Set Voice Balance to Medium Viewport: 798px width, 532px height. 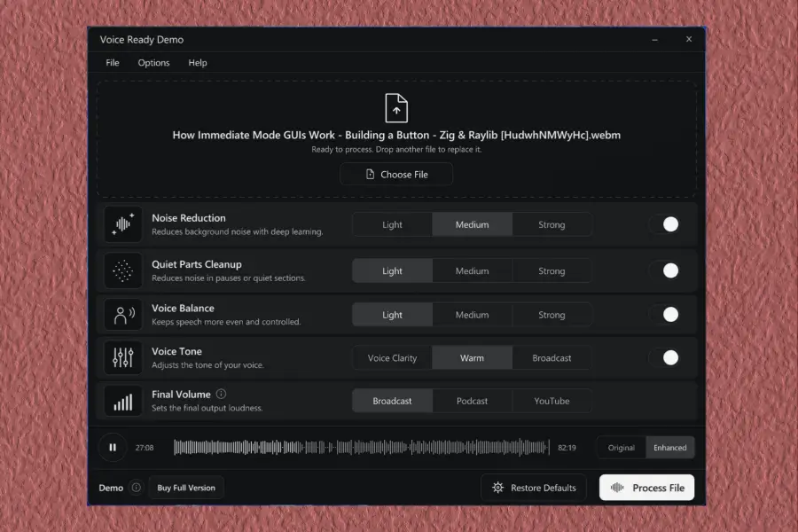[473, 315]
